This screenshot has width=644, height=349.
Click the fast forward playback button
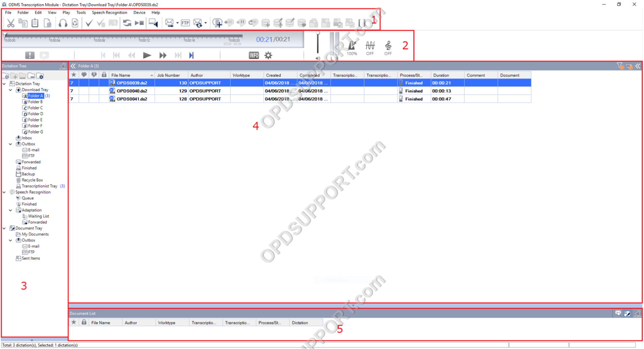point(163,55)
